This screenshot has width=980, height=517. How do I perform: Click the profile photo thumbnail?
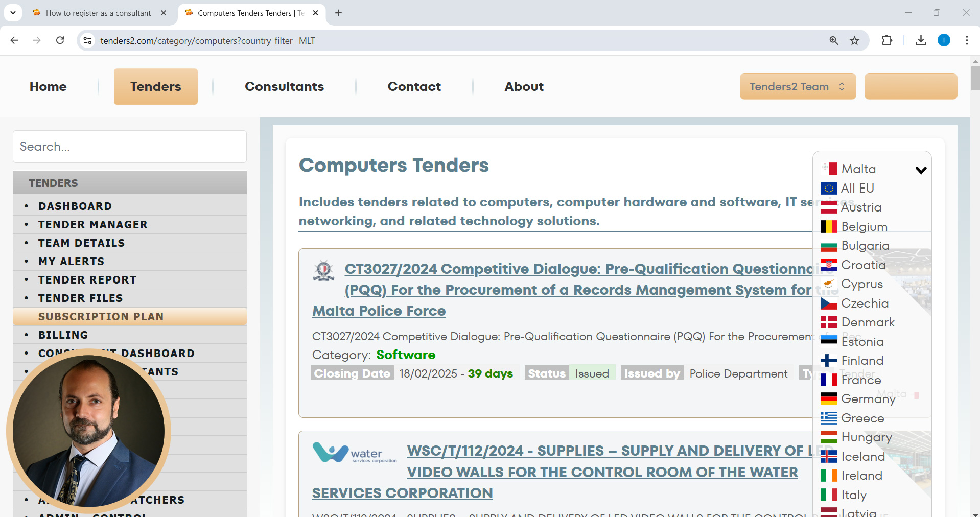tap(88, 431)
